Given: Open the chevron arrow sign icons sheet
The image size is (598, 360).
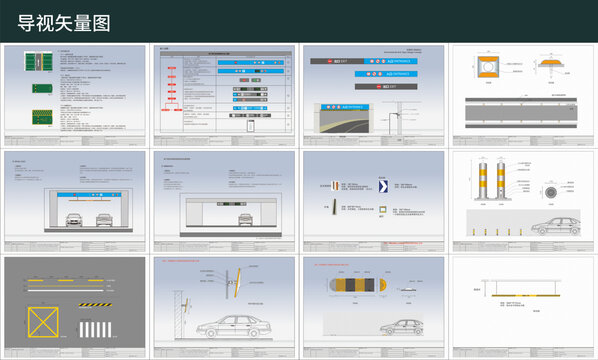Looking at the screenshot, I should click(374, 201).
